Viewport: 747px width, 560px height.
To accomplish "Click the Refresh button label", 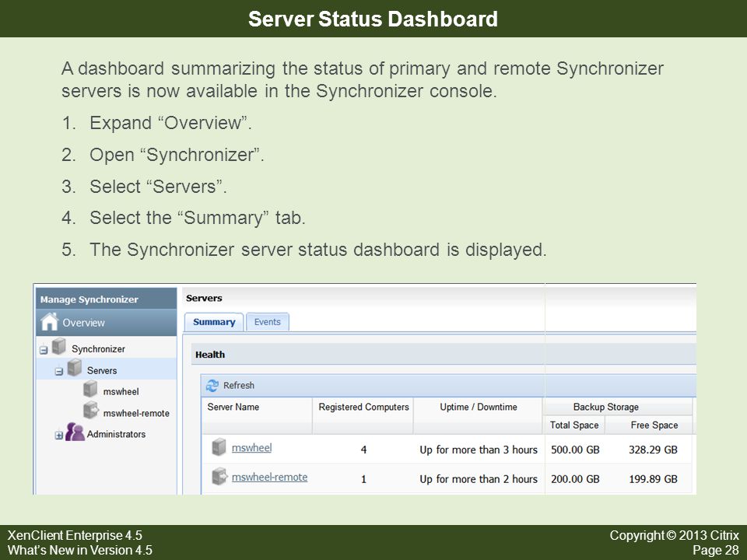I will (x=239, y=386).
